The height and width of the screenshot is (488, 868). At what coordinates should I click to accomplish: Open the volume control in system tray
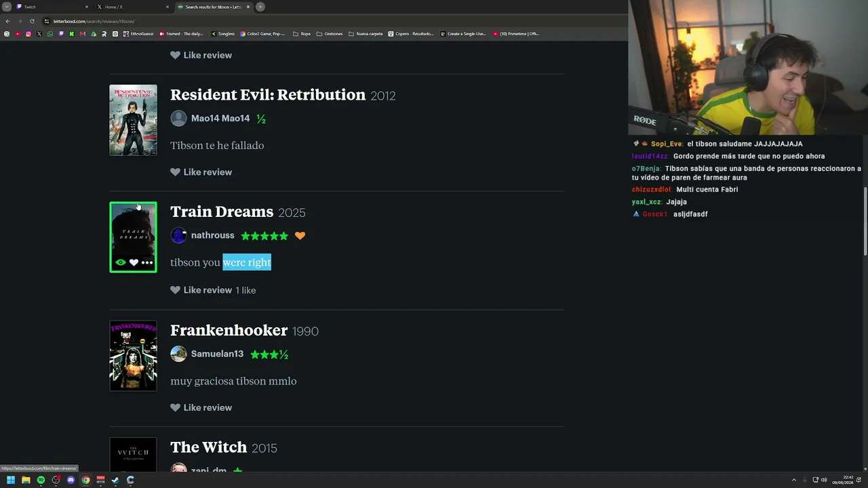824,480
